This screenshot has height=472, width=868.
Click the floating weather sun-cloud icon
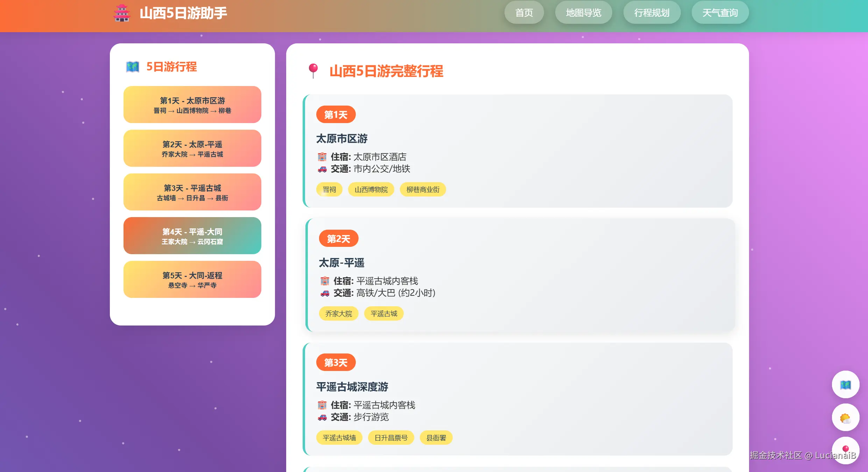tap(845, 418)
